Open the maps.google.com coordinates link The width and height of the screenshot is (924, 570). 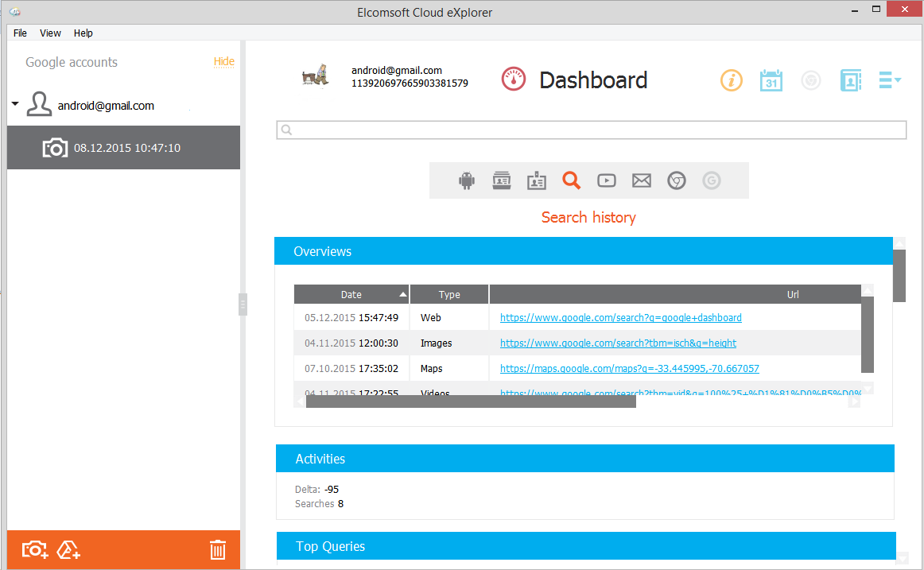629,368
